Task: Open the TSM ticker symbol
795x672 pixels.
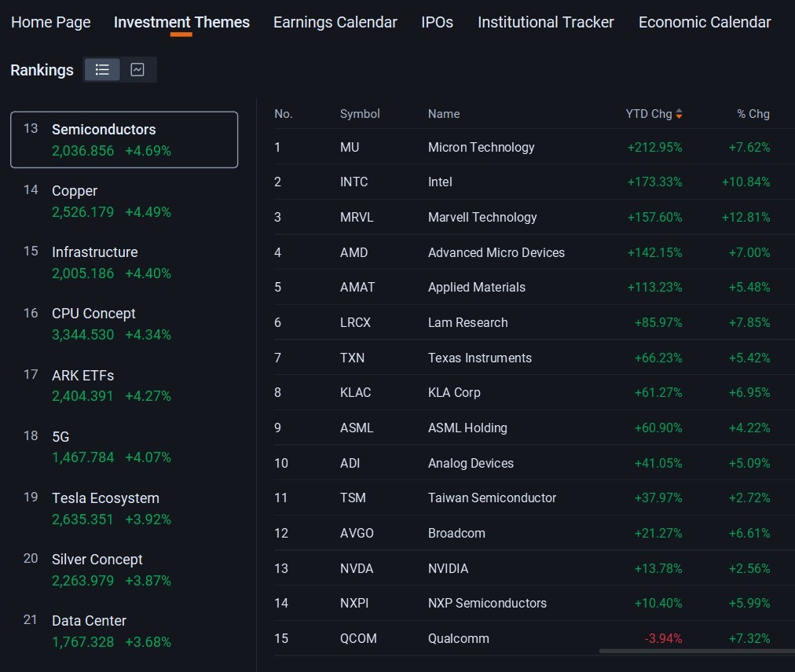Action: tap(353, 498)
